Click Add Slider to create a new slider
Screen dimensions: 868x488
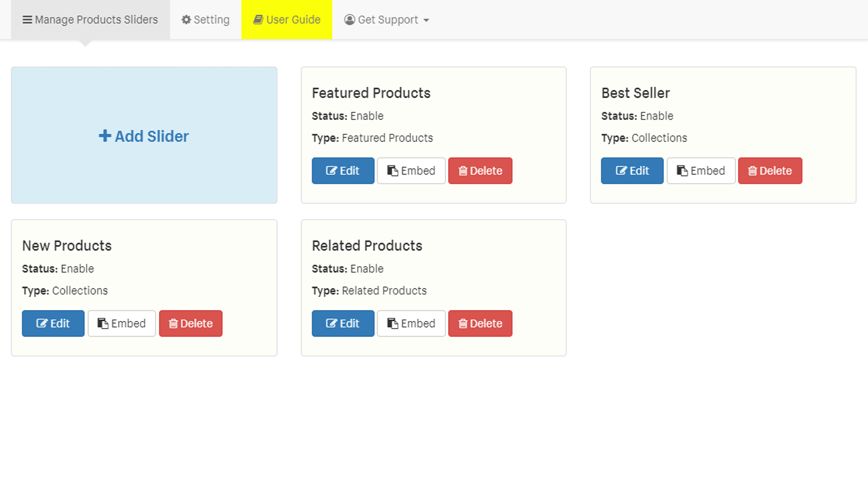(x=144, y=136)
